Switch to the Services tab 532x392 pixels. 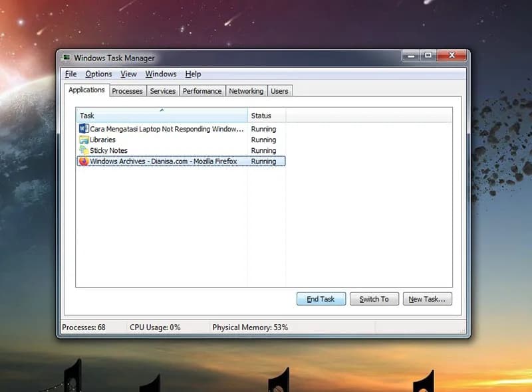(x=162, y=91)
